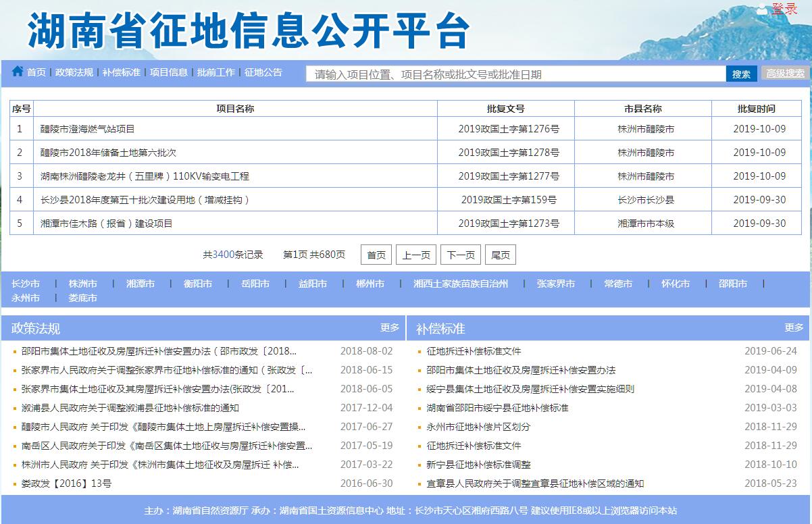Click 更多 in the 政策法规 panel
The height and width of the screenshot is (524, 812).
click(x=390, y=327)
